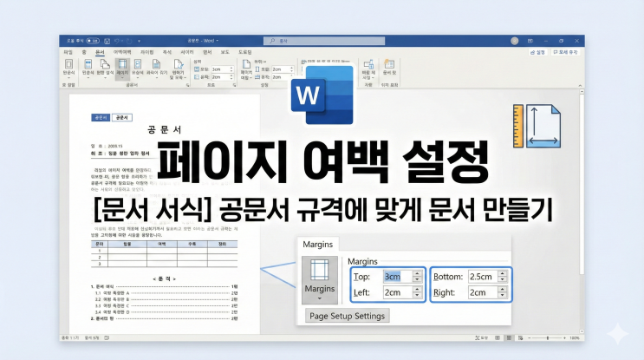The image size is (644, 360).
Task: Click the ribbon 3cm spacing field
Action: click(x=222, y=69)
